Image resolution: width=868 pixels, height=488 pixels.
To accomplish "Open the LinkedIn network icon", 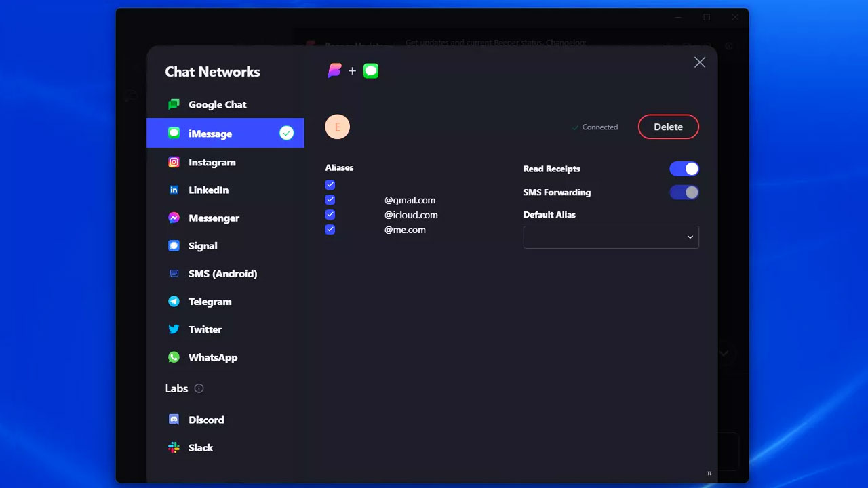I will coord(174,190).
